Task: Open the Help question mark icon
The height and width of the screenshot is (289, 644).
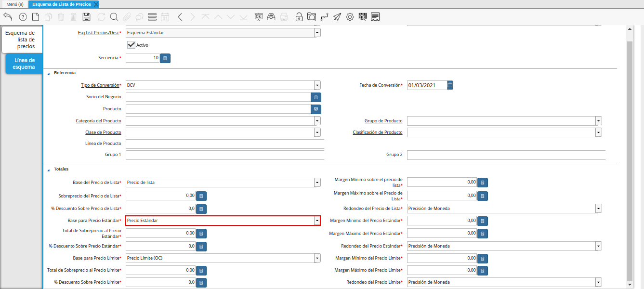Action: tap(23, 17)
